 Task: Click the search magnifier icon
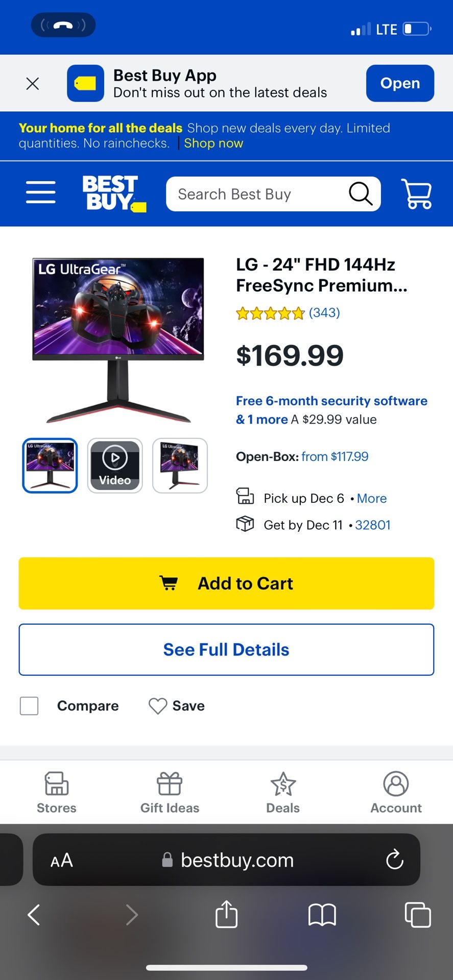pos(361,194)
